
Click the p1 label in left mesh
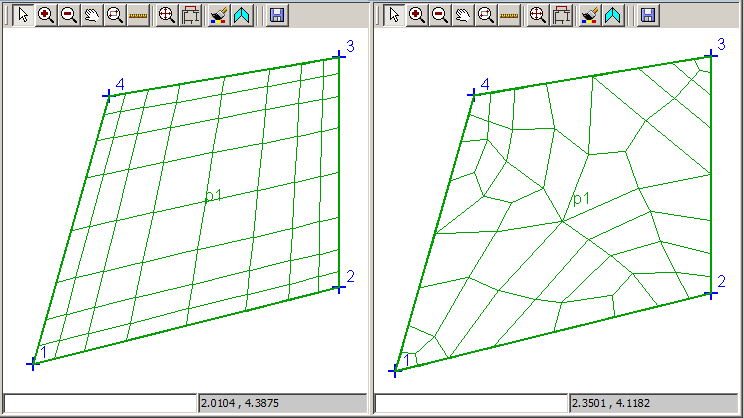point(214,195)
